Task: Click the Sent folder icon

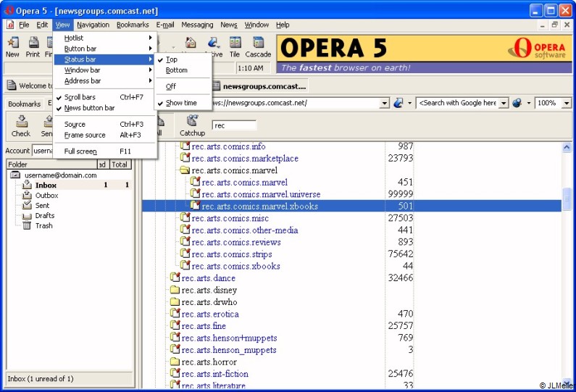Action: (x=28, y=205)
